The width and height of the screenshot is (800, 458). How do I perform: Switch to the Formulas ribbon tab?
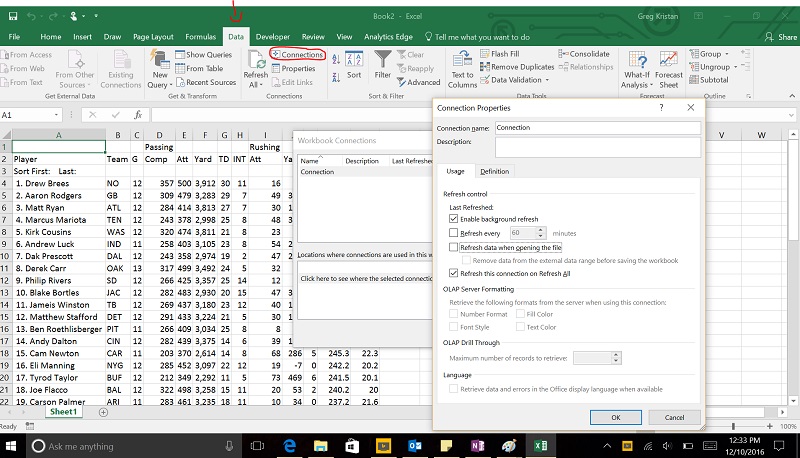[x=201, y=37]
